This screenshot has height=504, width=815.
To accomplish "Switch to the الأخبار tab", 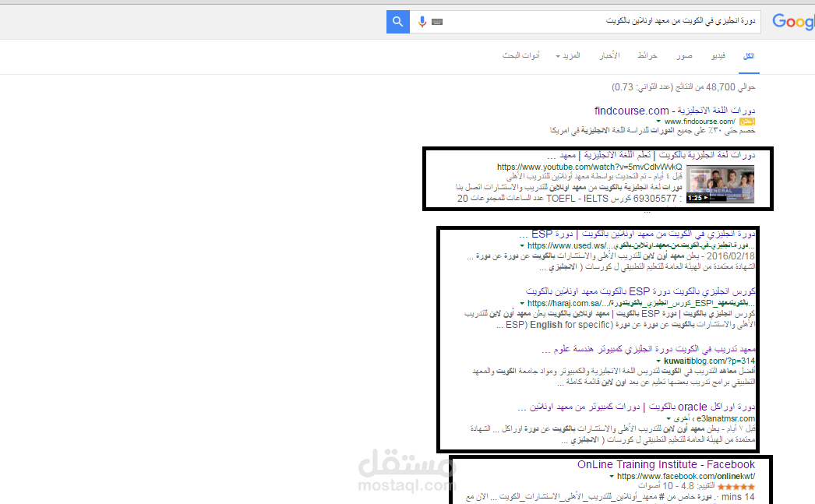I will pos(609,55).
